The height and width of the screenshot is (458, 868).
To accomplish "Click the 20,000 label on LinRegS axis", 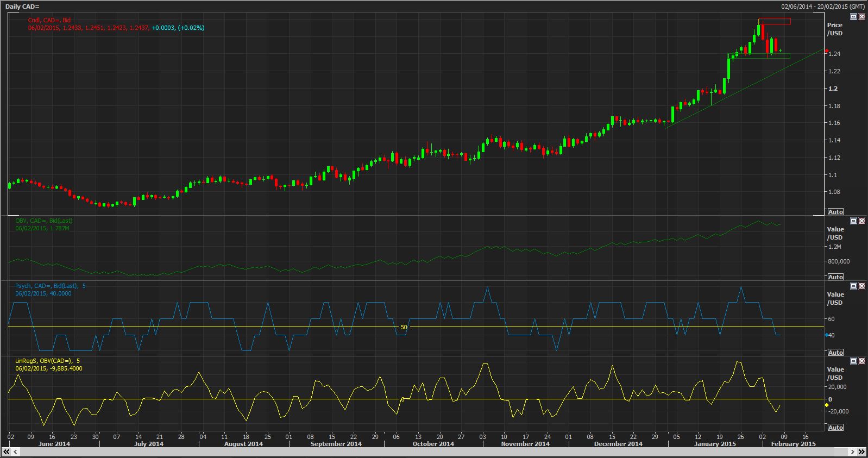I will (838, 387).
